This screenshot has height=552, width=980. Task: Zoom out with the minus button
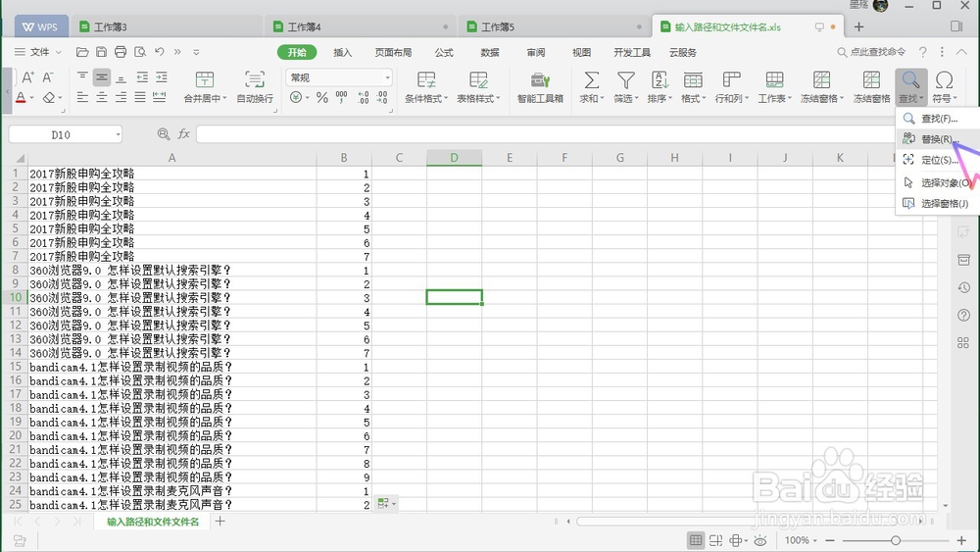click(830, 540)
